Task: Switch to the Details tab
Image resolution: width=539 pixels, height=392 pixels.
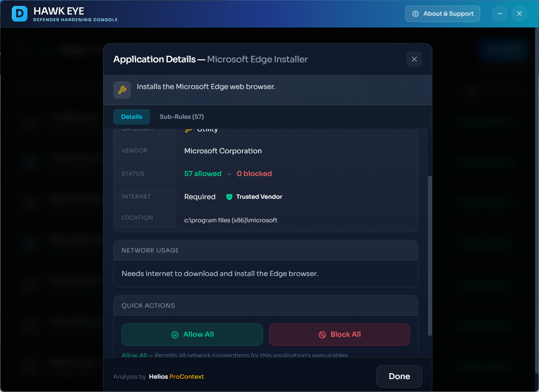Action: click(132, 117)
